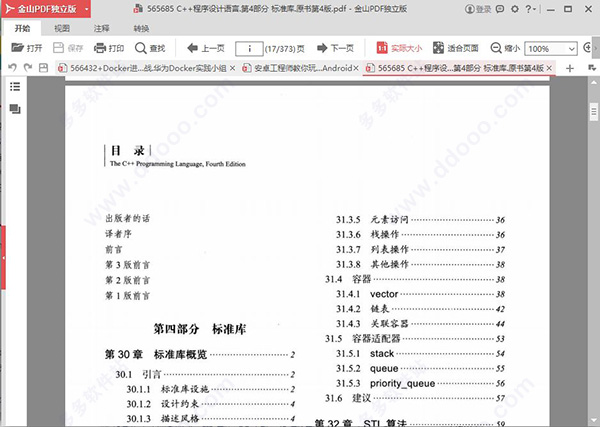Click the 打开 folder icon
The width and height of the screenshot is (600, 427).
17,48
